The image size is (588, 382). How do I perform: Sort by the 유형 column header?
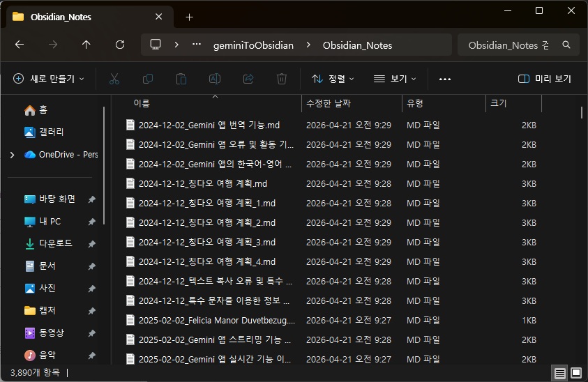pyautogui.click(x=415, y=103)
